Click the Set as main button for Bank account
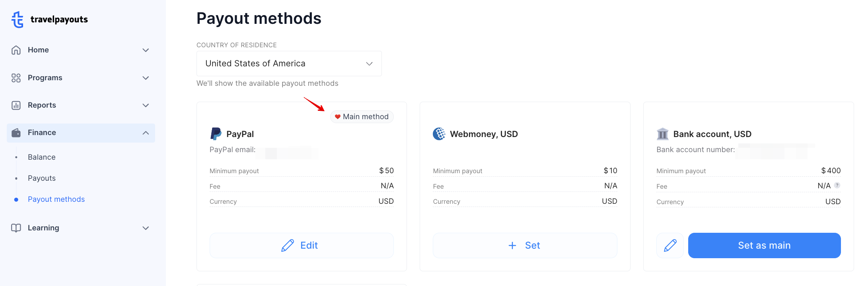This screenshot has width=868, height=286. click(x=764, y=245)
